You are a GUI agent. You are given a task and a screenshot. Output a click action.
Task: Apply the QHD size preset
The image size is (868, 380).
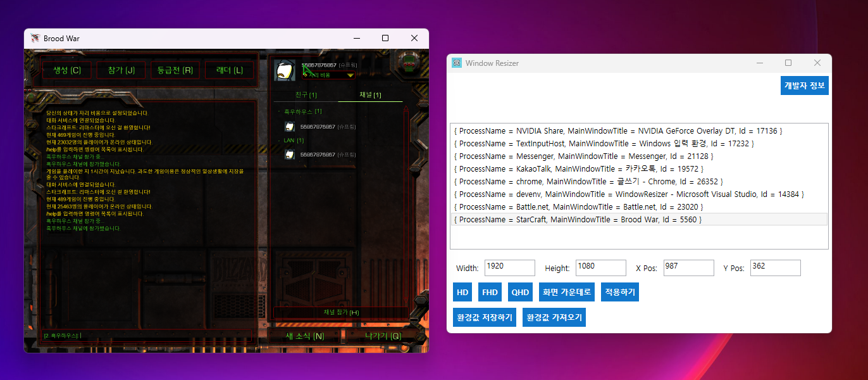coord(521,293)
